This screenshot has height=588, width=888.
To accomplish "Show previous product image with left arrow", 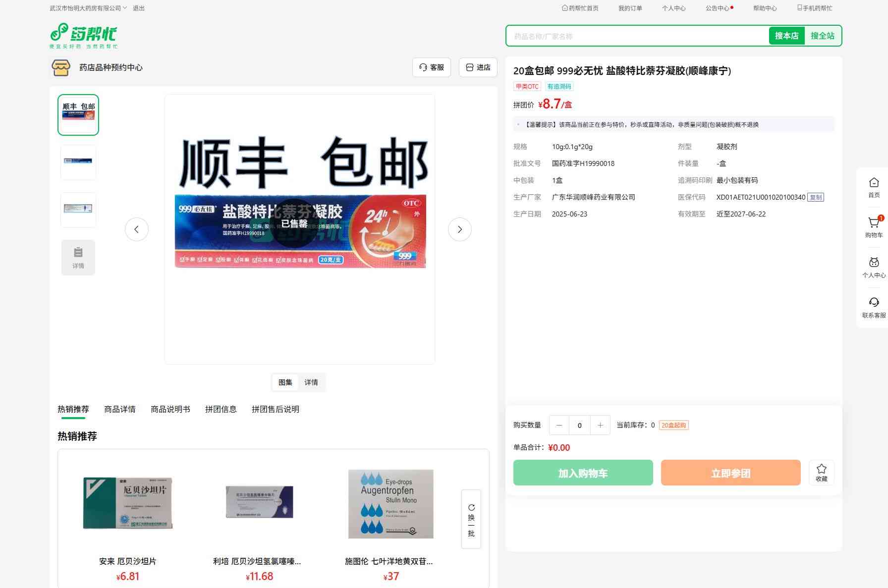I will (137, 229).
